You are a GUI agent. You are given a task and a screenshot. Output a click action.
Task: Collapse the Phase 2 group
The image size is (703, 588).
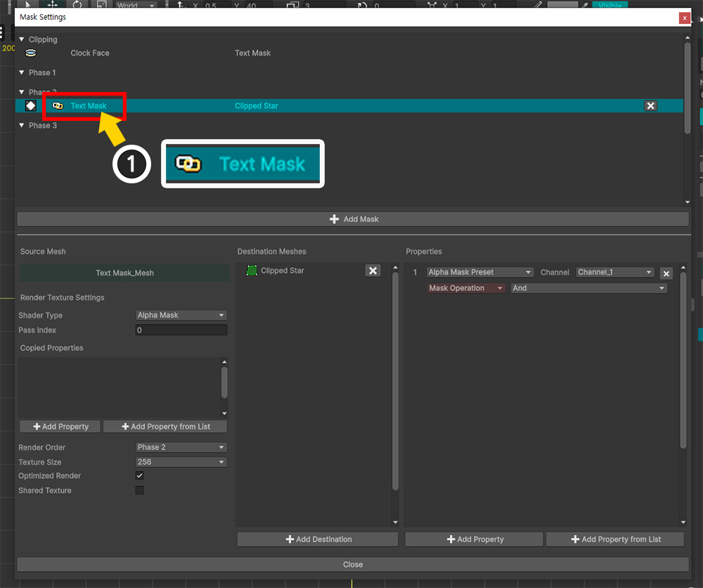22,92
